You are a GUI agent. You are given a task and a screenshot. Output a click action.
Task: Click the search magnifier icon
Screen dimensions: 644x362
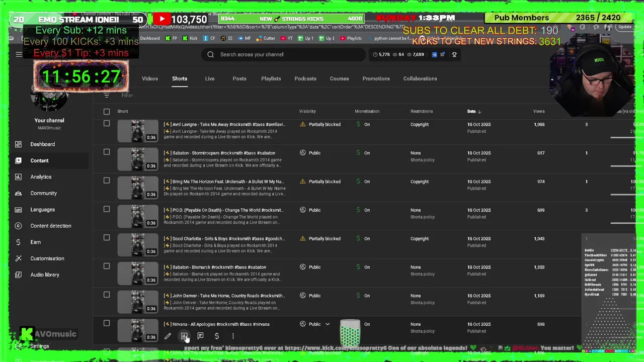[211, 54]
